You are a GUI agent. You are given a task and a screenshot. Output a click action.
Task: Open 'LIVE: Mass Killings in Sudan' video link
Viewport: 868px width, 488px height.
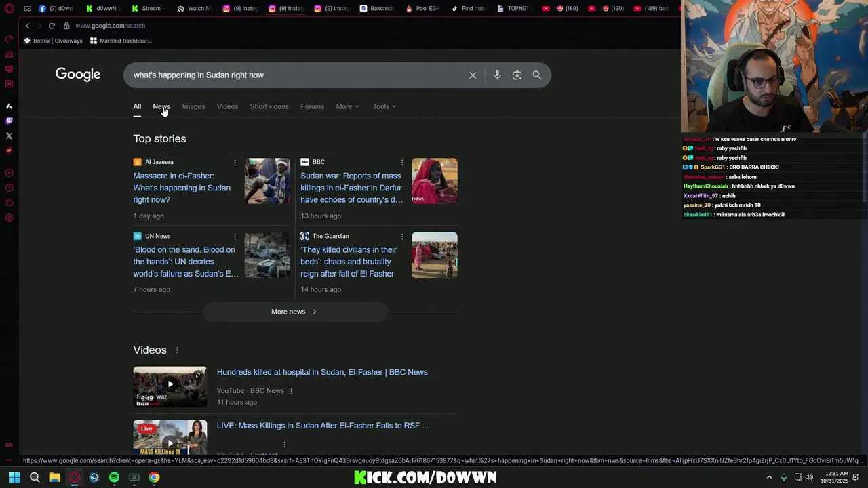(323, 426)
